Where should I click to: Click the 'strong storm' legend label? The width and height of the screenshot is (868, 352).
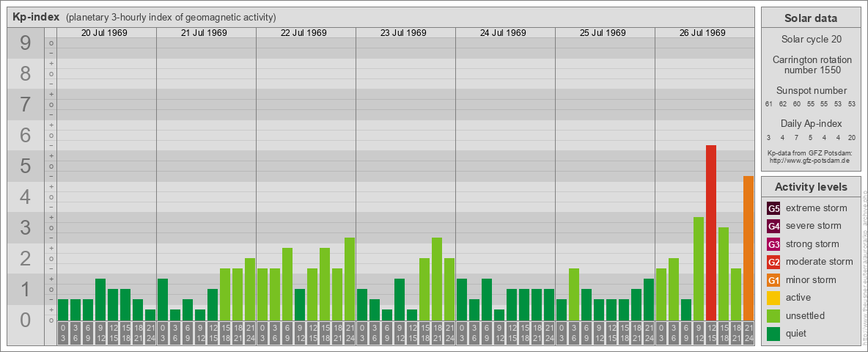point(812,244)
